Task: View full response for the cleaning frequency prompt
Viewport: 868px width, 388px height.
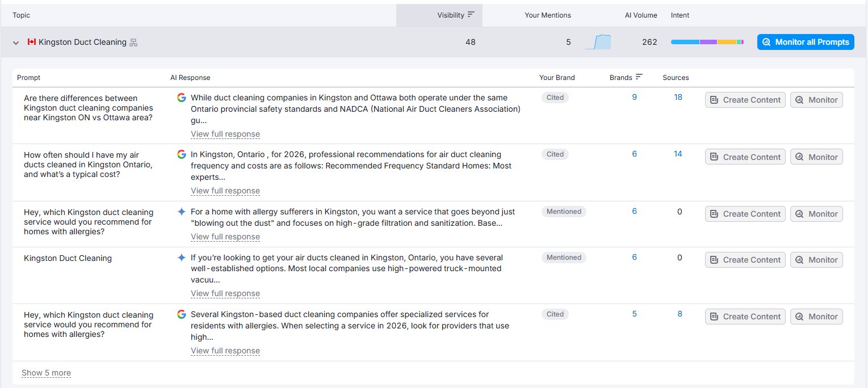Action: tap(225, 191)
